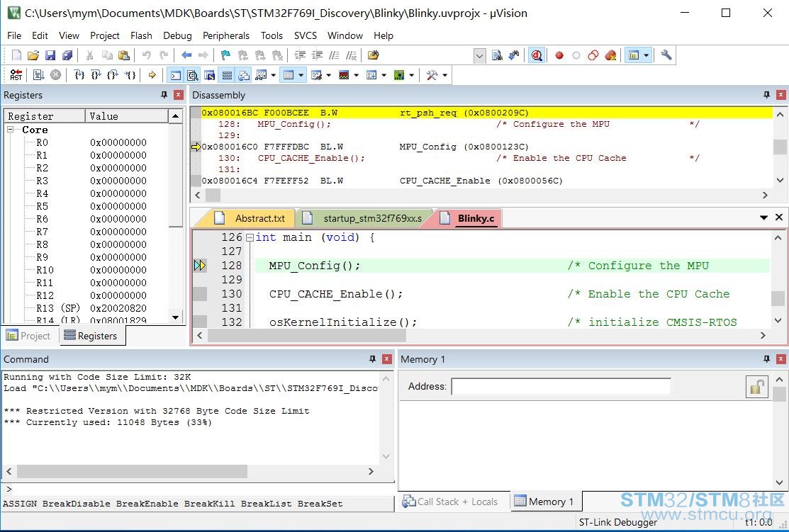Screen dimensions: 789x532
Task: Click the Step into icon
Action: click(79, 75)
